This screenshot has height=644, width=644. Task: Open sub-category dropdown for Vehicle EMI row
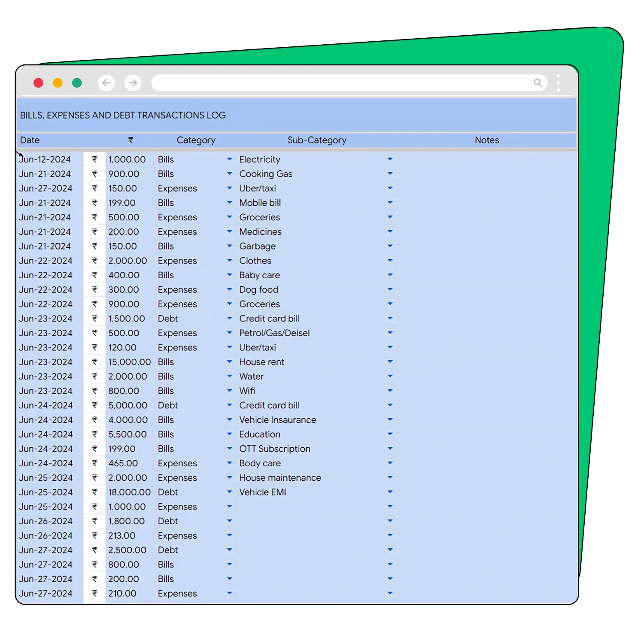tap(390, 492)
